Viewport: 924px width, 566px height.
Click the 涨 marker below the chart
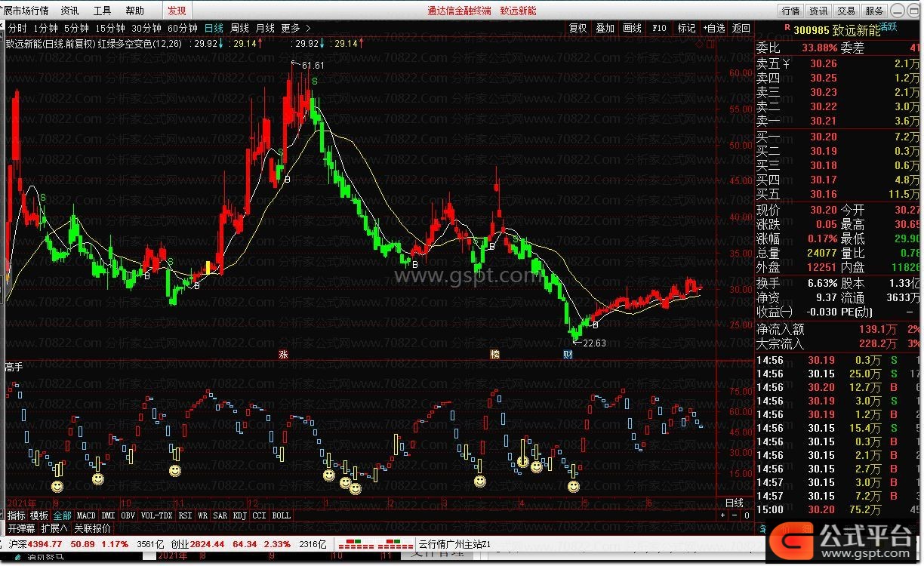pyautogui.click(x=284, y=355)
